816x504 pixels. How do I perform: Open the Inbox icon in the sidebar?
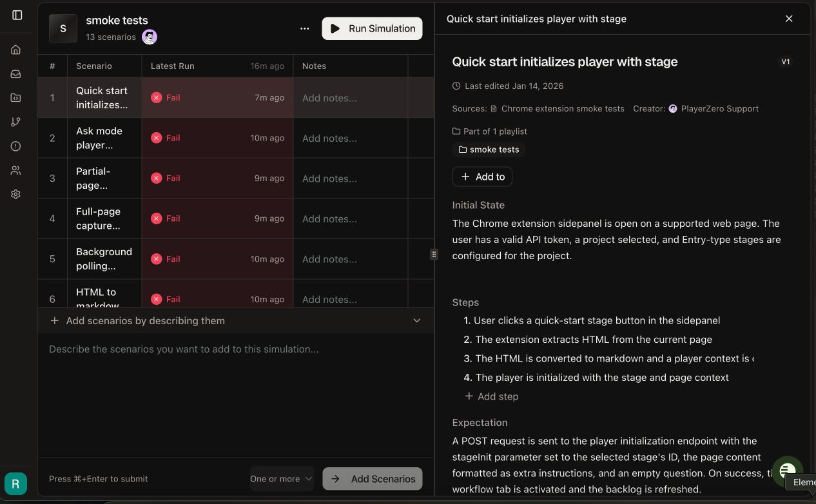tap(15, 73)
